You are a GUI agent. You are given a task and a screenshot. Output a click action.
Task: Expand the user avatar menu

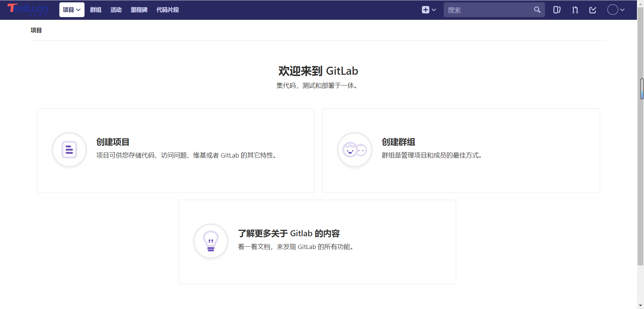click(616, 10)
